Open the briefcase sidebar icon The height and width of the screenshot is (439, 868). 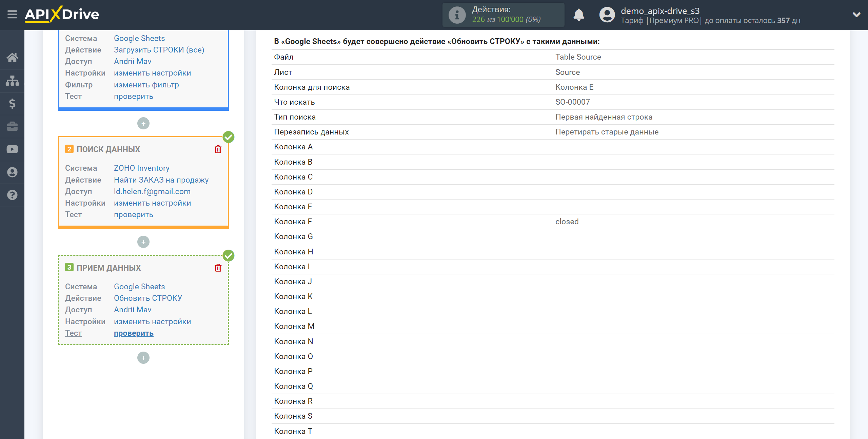click(12, 126)
